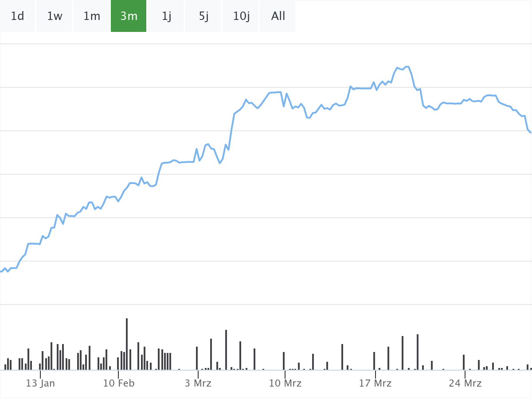Click the 13 Jan axis label
Image resolution: width=532 pixels, height=399 pixels.
click(x=40, y=383)
